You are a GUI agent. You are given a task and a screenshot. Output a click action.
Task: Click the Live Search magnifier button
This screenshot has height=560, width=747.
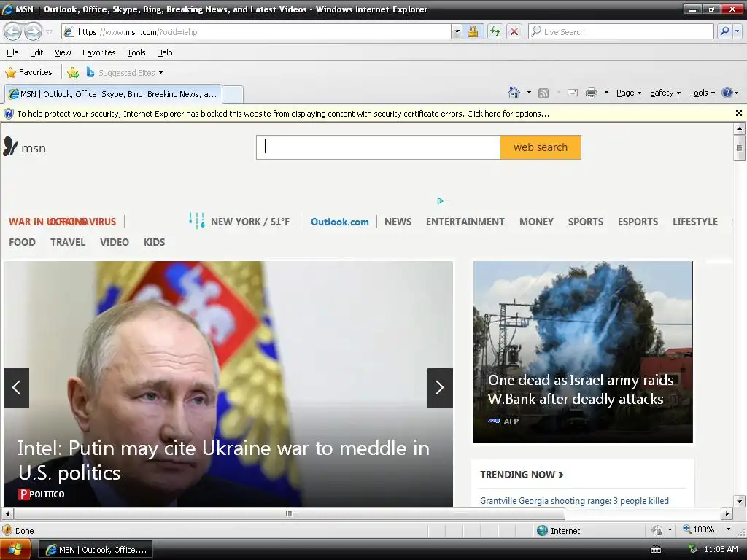724,32
